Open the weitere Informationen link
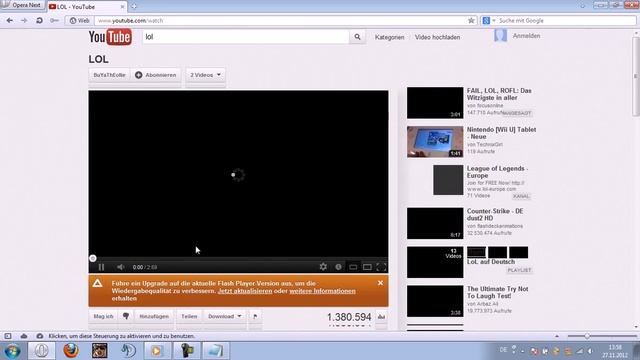Image resolution: width=640 pixels, height=360 pixels. (x=322, y=291)
